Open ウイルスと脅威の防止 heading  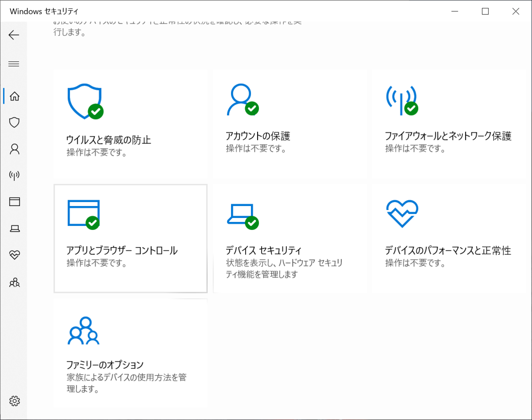[109, 140]
